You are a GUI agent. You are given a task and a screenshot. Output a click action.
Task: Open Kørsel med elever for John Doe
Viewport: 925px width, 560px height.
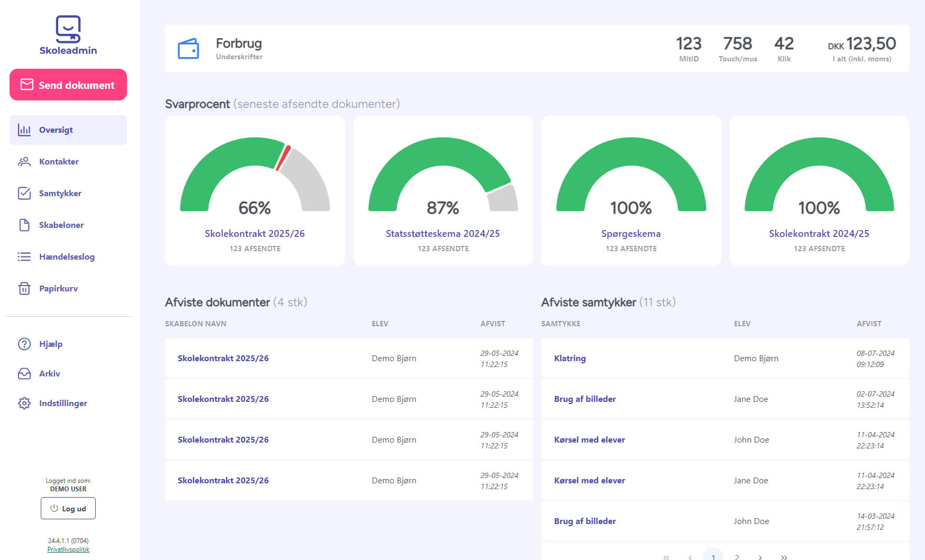click(590, 439)
